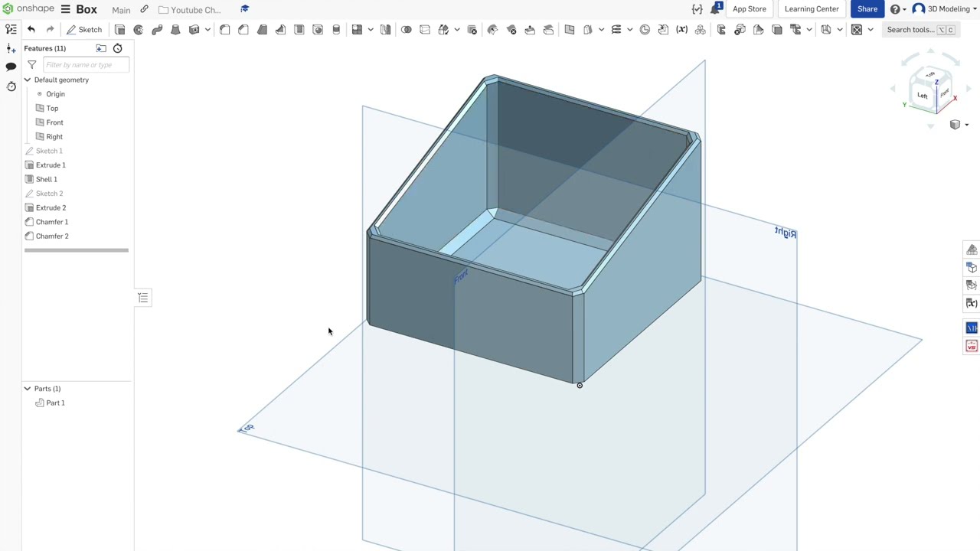Screen dimensions: 980x551
Task: Open the Main branch label
Action: 121,10
